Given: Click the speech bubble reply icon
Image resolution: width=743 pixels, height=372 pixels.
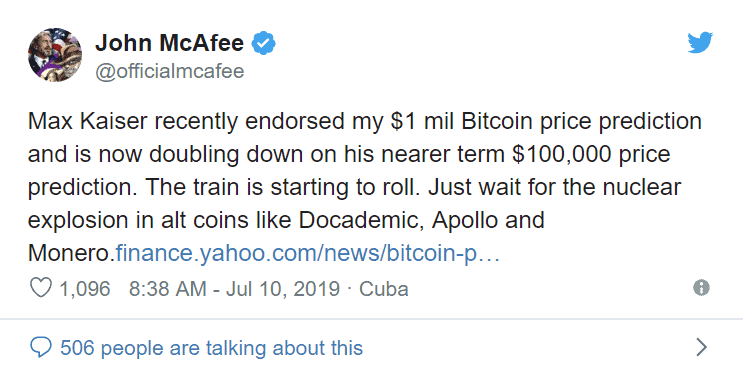Looking at the screenshot, I should click(x=41, y=348).
